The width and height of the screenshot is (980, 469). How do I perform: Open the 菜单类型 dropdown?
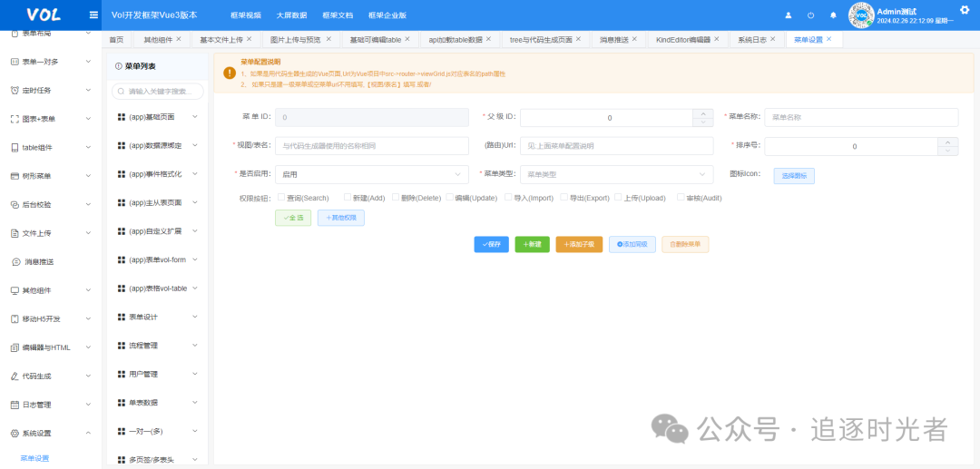(616, 174)
